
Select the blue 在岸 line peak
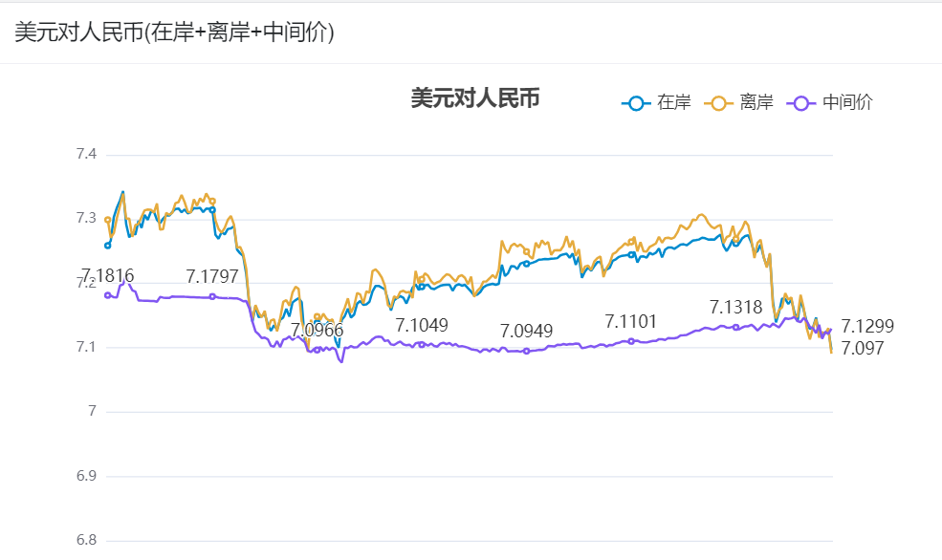pos(122,191)
